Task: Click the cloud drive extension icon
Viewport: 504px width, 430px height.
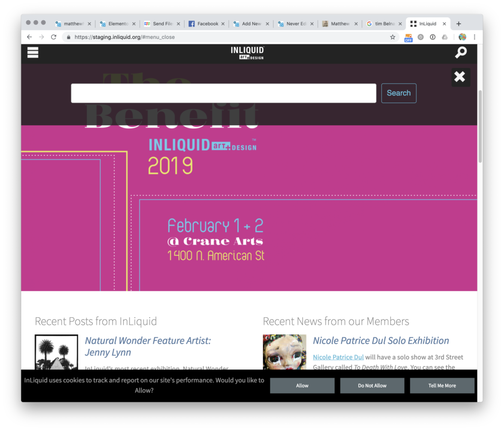Action: [x=444, y=37]
